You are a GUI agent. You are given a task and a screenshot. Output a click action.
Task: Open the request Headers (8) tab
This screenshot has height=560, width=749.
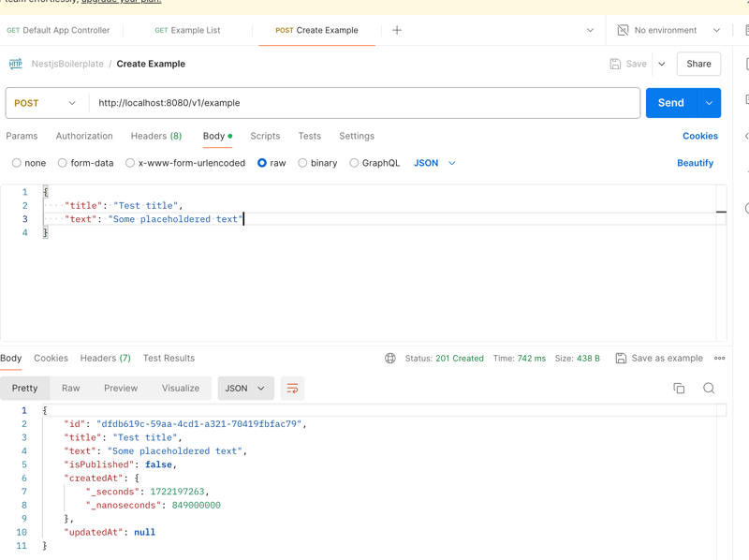tap(156, 136)
